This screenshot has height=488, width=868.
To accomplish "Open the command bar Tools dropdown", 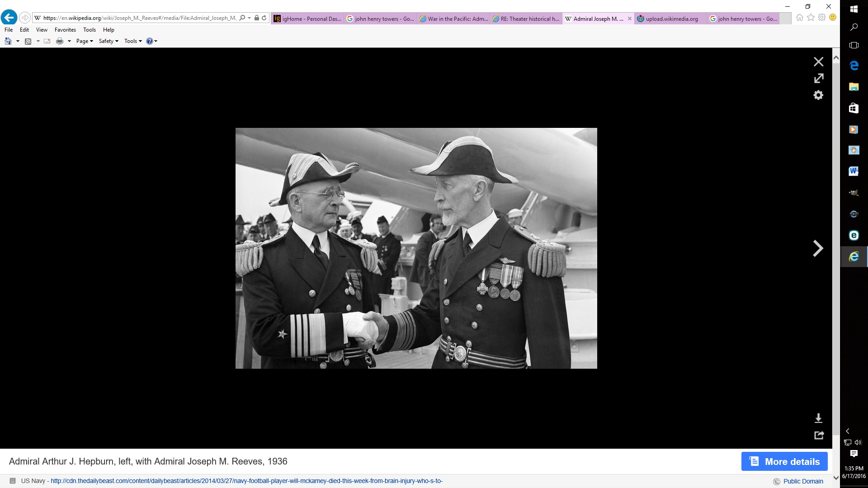I will [133, 41].
